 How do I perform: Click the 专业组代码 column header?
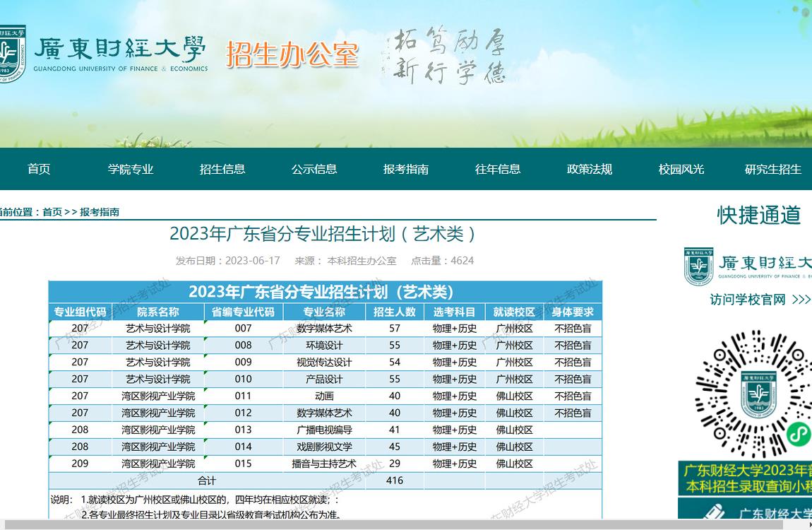pyautogui.click(x=80, y=312)
